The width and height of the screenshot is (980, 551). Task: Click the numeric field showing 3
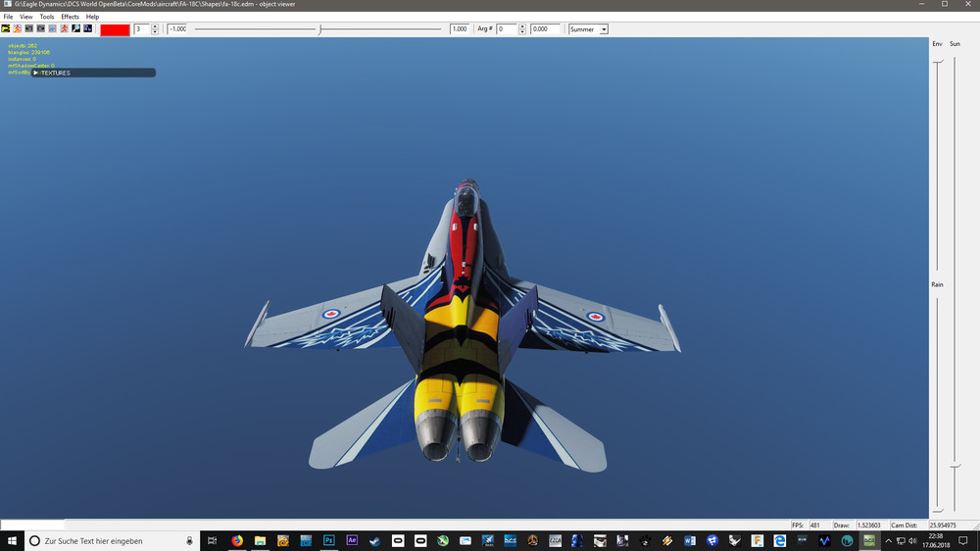point(142,29)
